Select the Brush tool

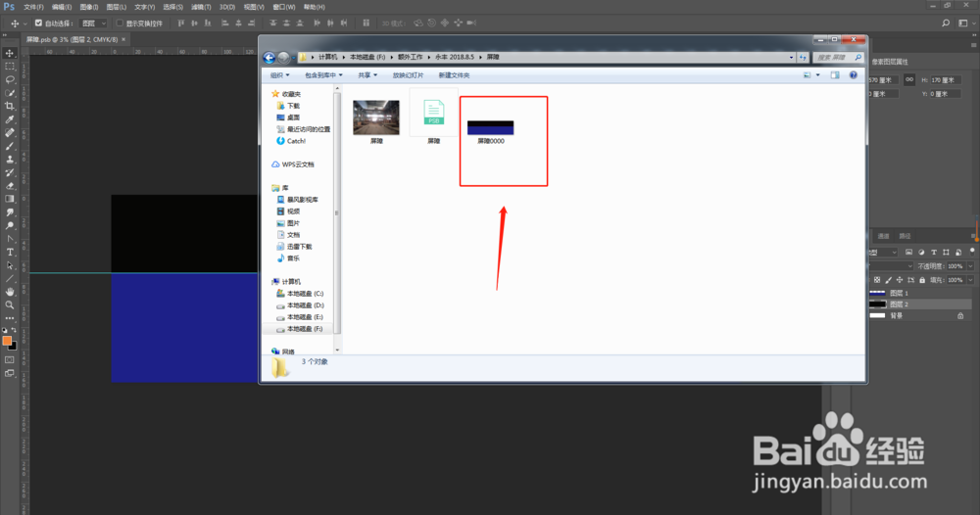(x=10, y=146)
